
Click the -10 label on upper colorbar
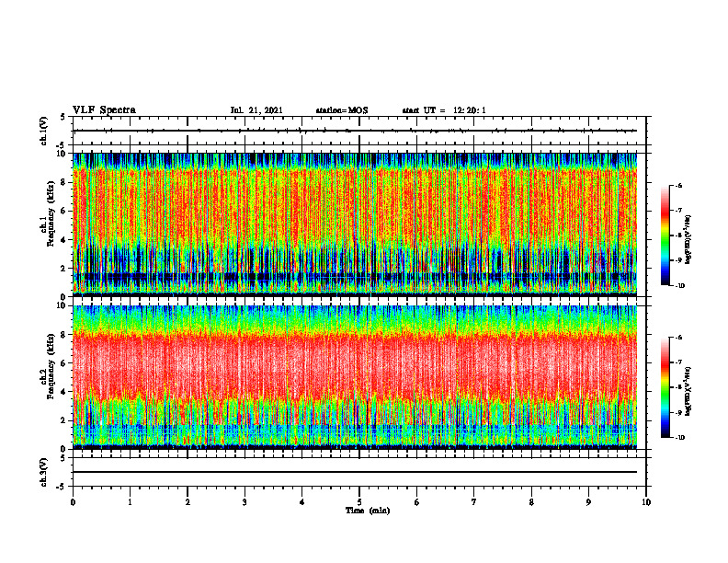680,286
